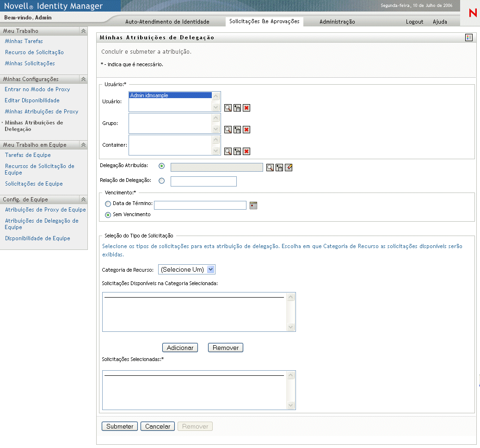Open Minhas Tarefas in sidebar
Viewport: 480px width, 448px height.
[x=24, y=41]
